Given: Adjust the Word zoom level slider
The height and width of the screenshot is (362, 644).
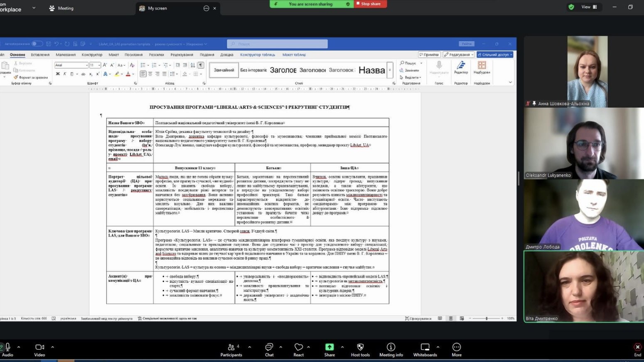Looking at the screenshot, I should [x=486, y=318].
